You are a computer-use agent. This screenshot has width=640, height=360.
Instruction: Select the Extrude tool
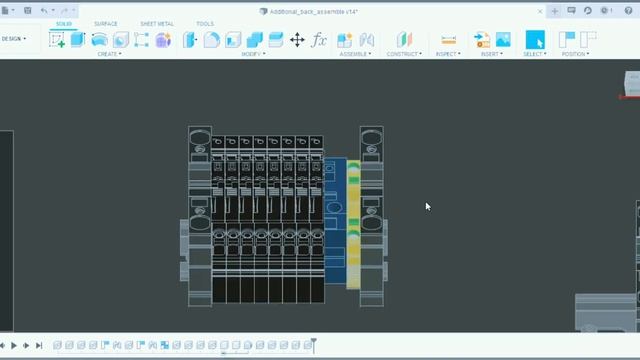78,40
